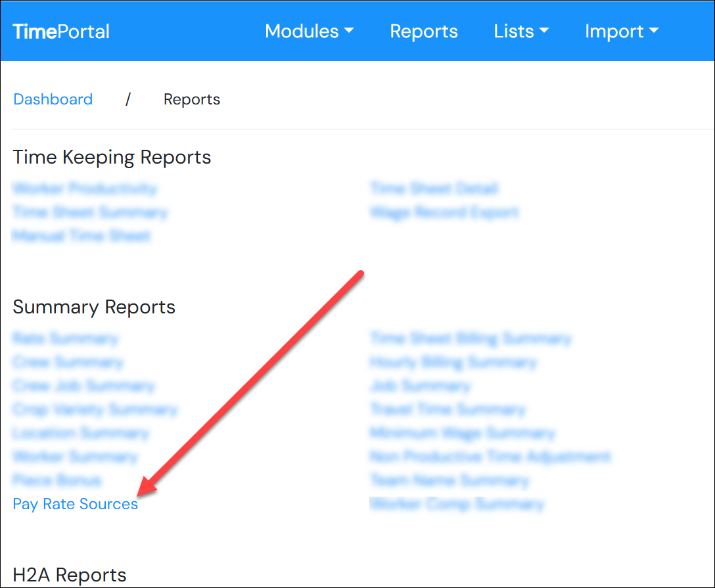The width and height of the screenshot is (715, 588).
Task: Go to the Dashboard breadcrumb link
Action: (x=53, y=99)
